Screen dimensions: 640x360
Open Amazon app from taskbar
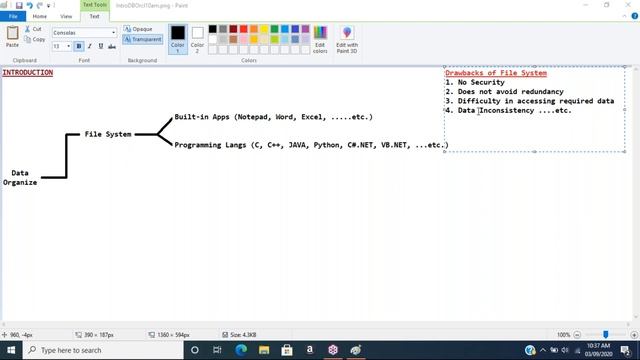click(x=310, y=350)
